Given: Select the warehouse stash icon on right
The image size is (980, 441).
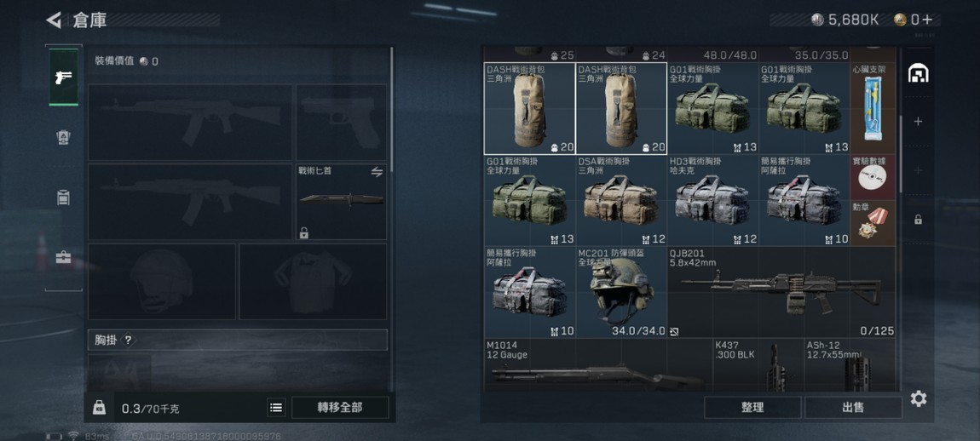Looking at the screenshot, I should (x=918, y=73).
